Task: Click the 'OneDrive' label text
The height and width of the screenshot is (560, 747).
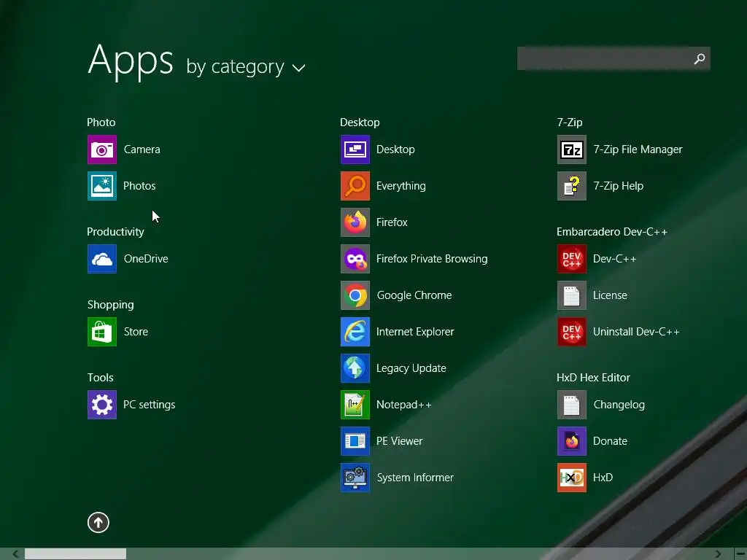Action: (x=146, y=259)
